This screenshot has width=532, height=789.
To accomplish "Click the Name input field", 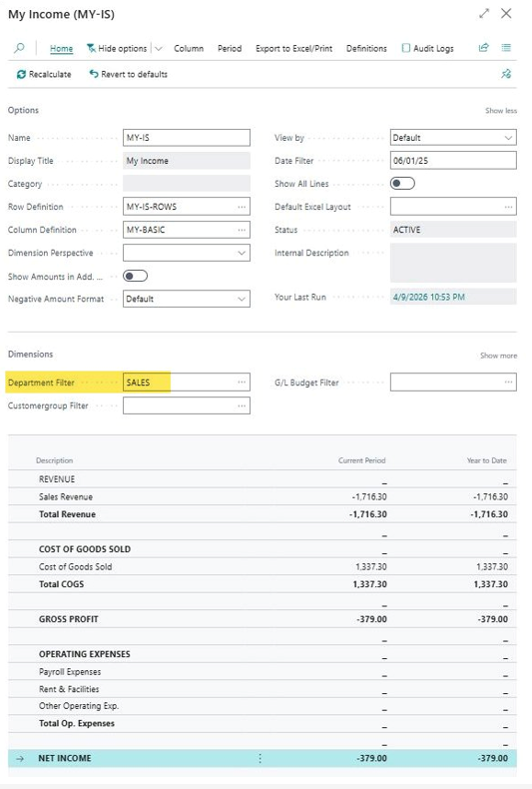I will pos(187,138).
